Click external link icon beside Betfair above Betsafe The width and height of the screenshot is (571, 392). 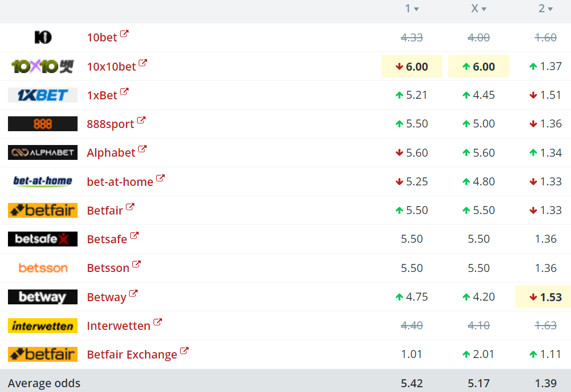click(x=130, y=207)
